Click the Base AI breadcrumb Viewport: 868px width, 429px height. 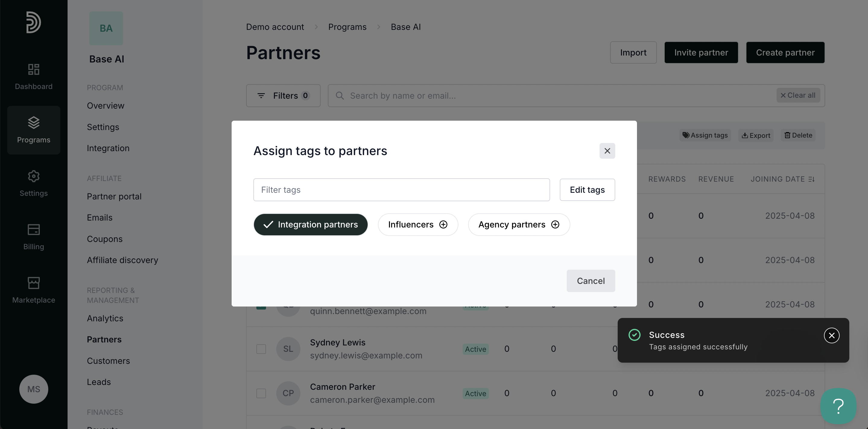coord(406,27)
